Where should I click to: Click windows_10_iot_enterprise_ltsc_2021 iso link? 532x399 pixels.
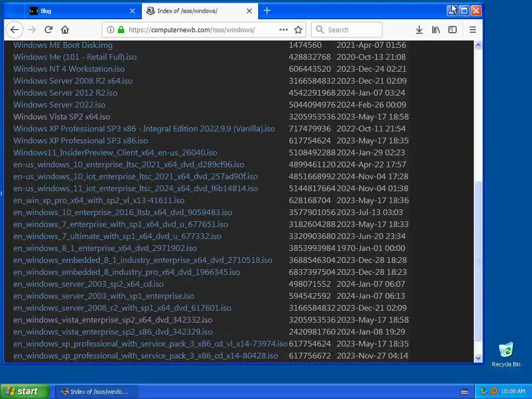click(136, 177)
